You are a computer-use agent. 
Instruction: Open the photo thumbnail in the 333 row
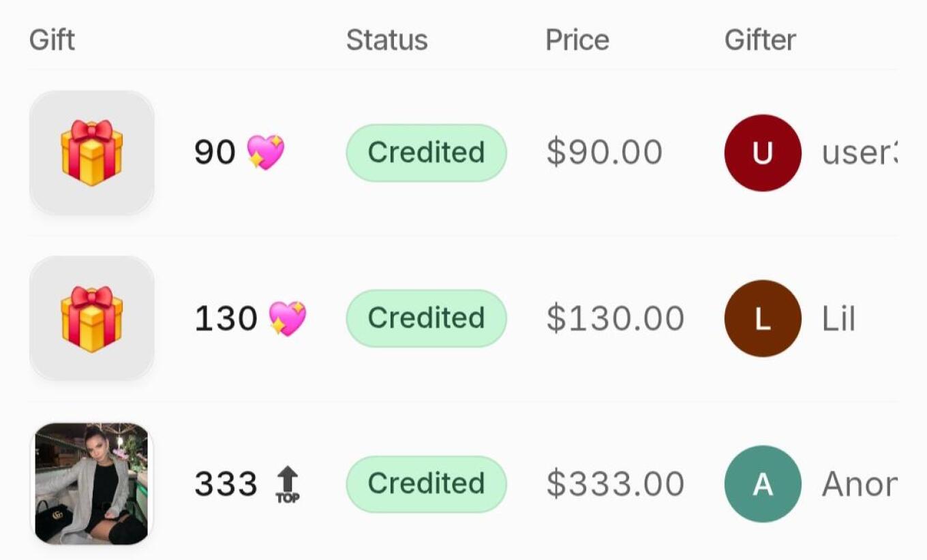tap(92, 484)
